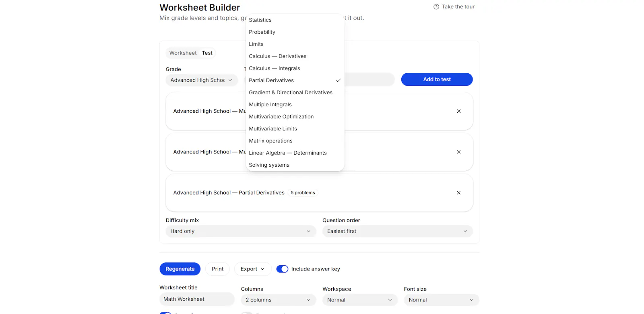Open the Question order dropdown
This screenshot has height=314, width=644.
pyautogui.click(x=397, y=231)
